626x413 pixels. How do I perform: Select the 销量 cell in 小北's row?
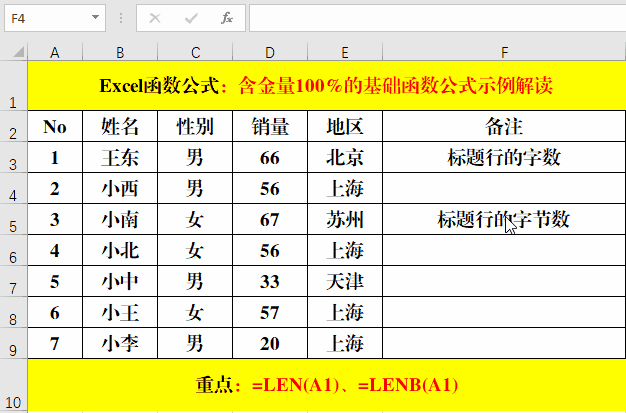(x=270, y=250)
